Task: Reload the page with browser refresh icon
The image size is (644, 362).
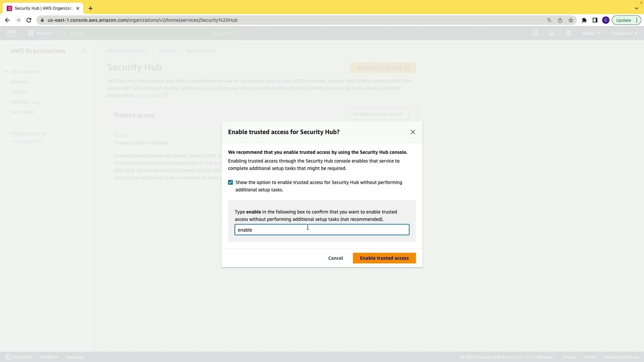Action: (x=29, y=20)
